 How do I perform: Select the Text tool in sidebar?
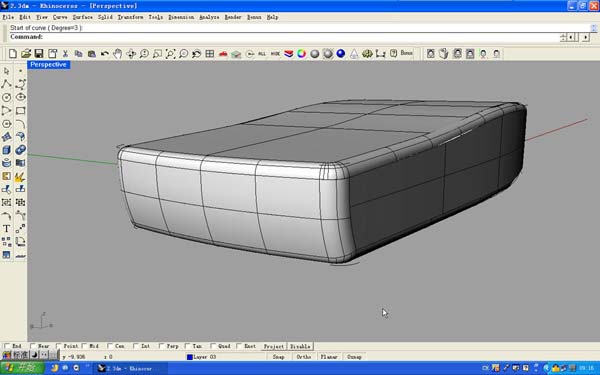pyautogui.click(x=7, y=229)
